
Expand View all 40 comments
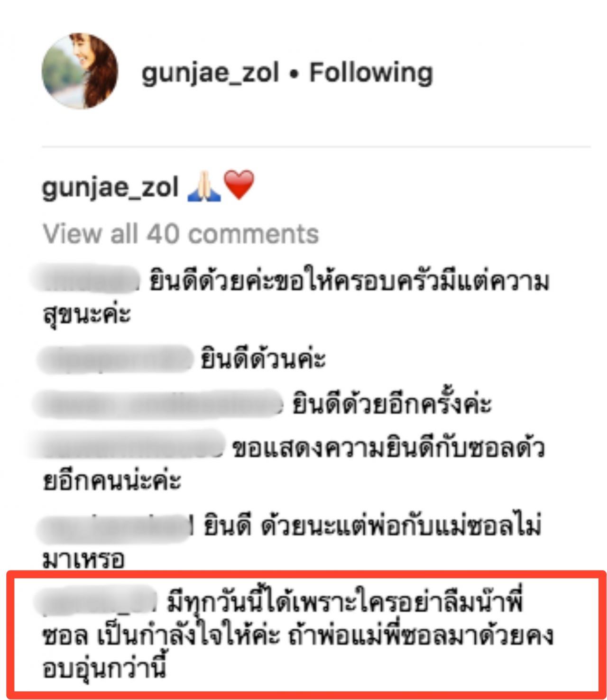pos(181,234)
